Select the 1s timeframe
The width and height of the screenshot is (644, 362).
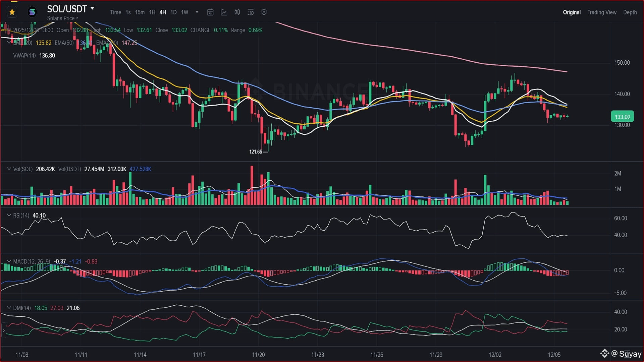[128, 12]
